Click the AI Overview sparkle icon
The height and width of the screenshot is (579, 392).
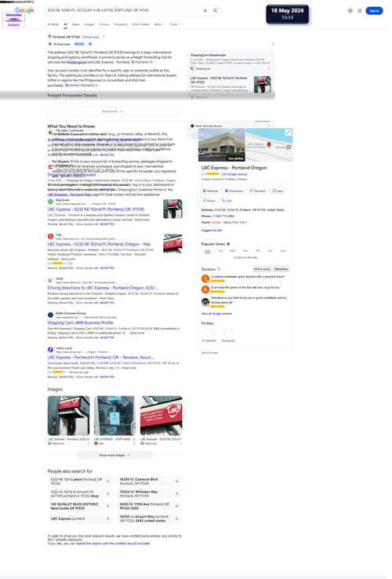click(50, 44)
